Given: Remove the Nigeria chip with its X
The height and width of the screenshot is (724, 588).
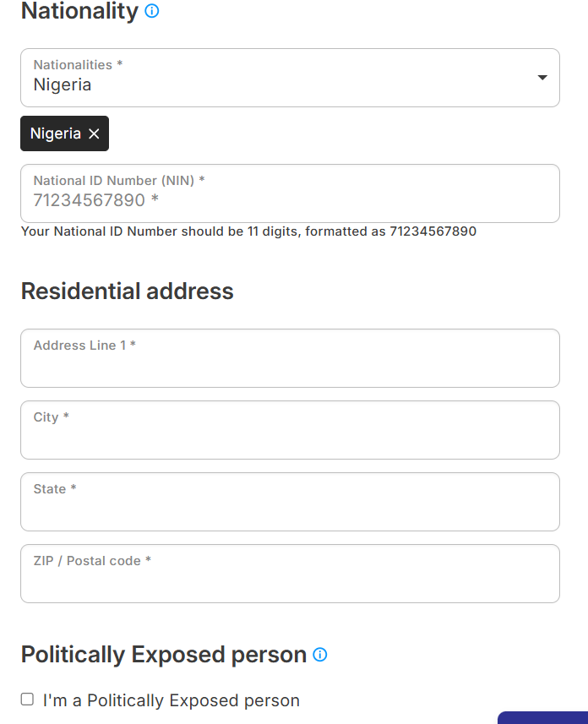Looking at the screenshot, I should [x=94, y=134].
